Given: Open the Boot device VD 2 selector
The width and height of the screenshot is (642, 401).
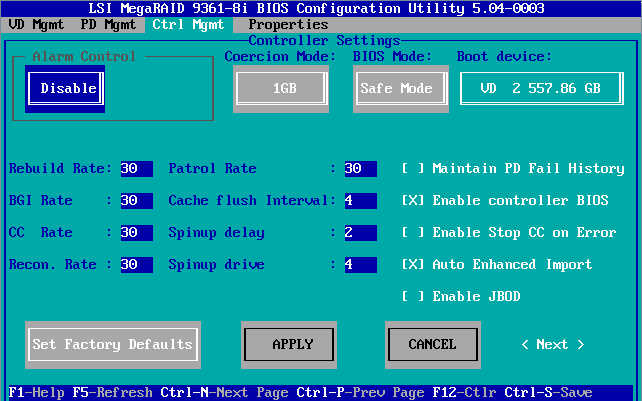Looking at the screenshot, I should tap(542, 88).
